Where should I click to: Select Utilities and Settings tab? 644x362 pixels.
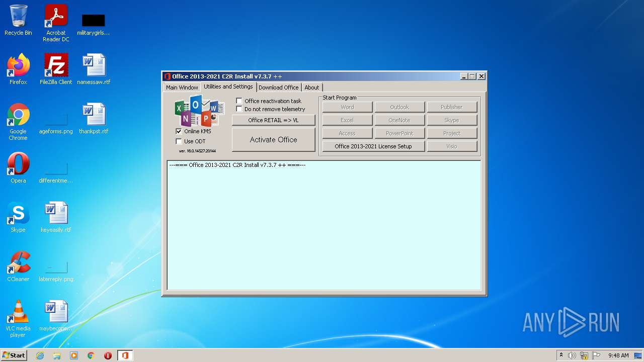(228, 86)
